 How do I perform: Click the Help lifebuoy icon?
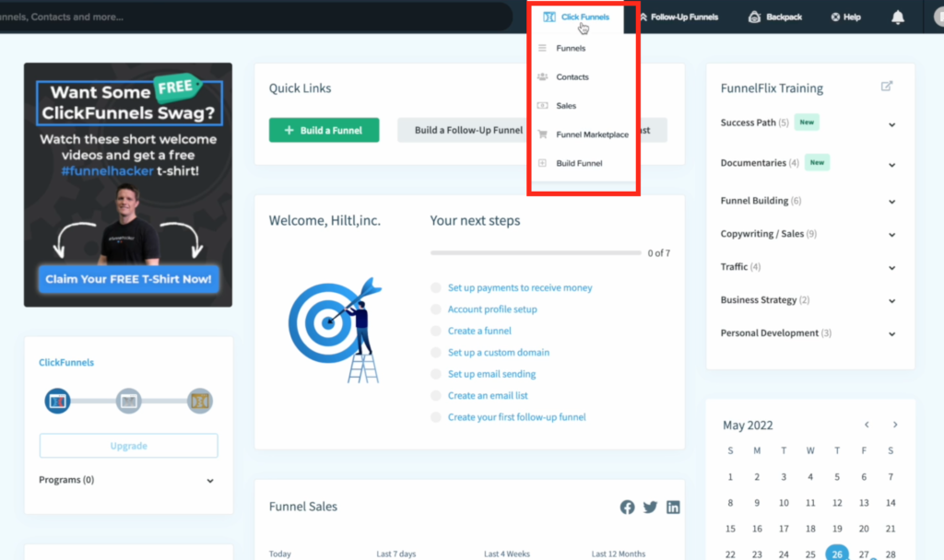pyautogui.click(x=835, y=17)
